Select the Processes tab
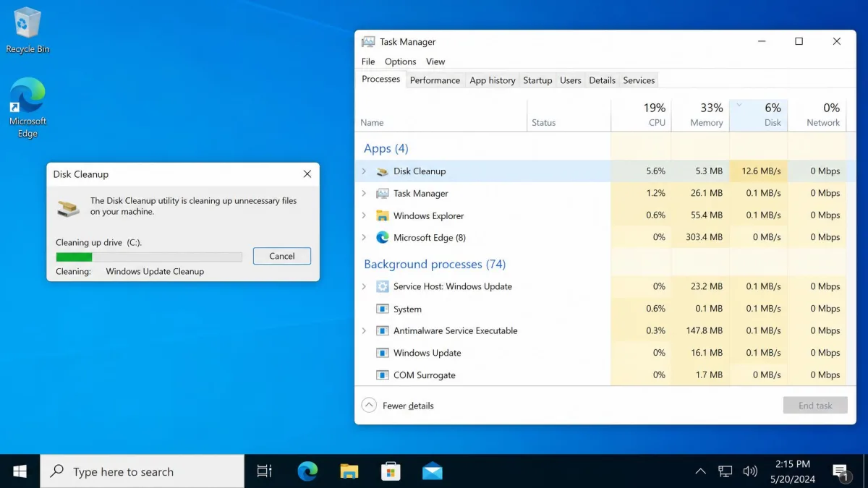This screenshot has height=488, width=868. tap(380, 80)
